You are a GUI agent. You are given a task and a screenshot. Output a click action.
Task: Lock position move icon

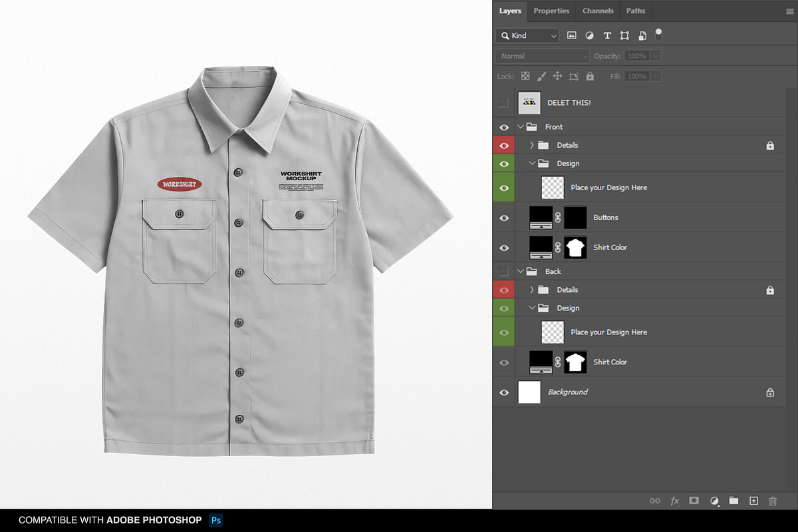point(558,76)
